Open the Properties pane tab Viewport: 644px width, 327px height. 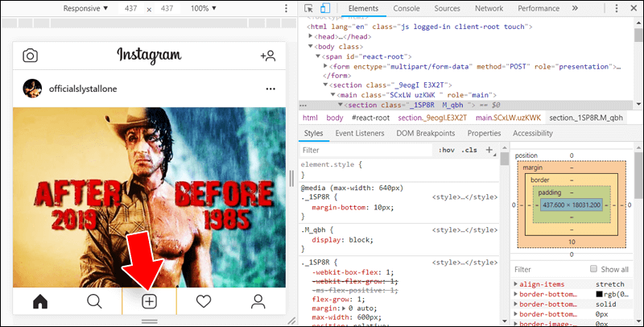tap(484, 133)
